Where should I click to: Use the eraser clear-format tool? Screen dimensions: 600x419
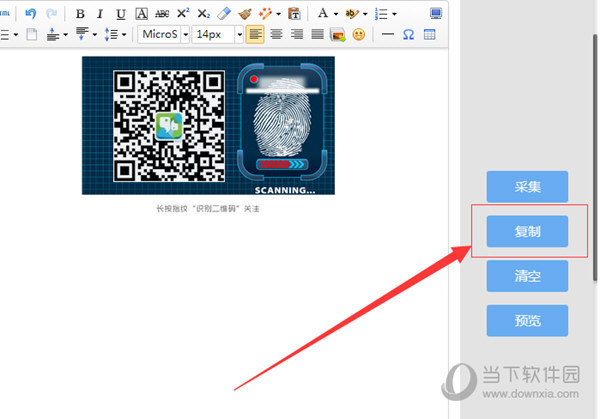[224, 13]
